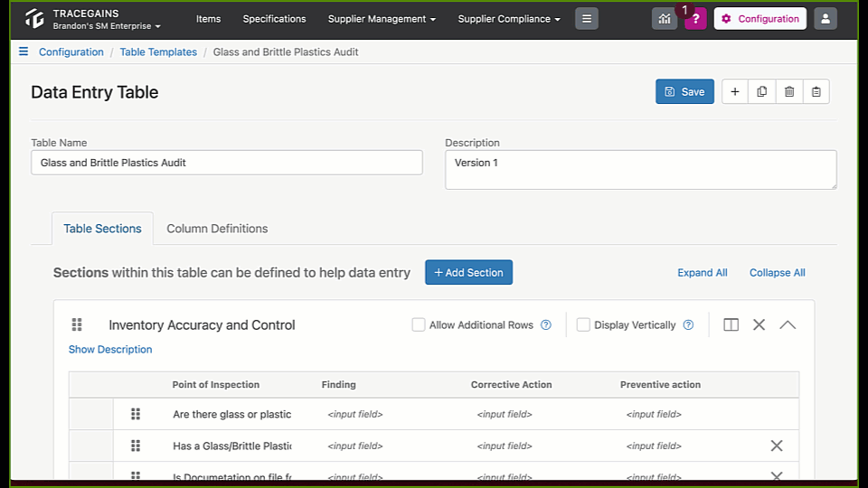Screen dimensions: 868x488
Task: Open columns layout icon for section
Action: [731, 324]
